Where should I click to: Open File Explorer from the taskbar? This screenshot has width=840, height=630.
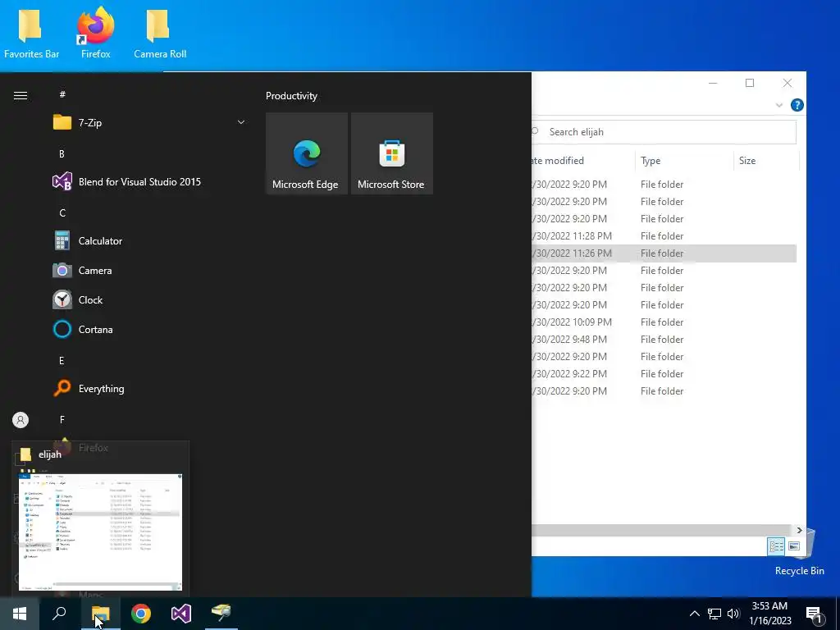[100, 614]
